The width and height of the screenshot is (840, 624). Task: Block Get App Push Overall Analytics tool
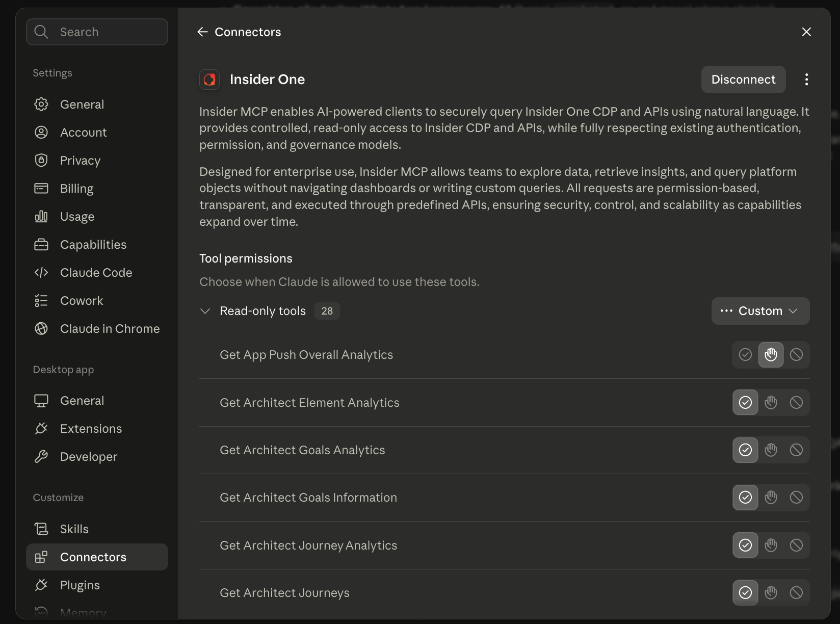(x=796, y=354)
